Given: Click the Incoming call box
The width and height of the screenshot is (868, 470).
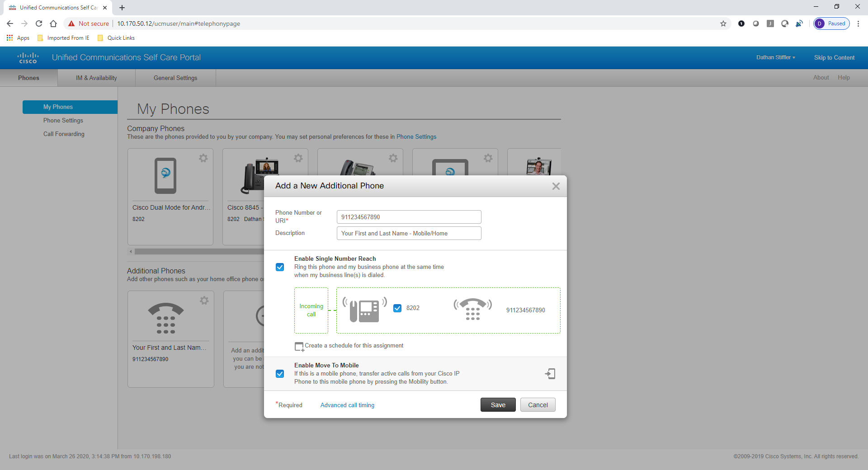Looking at the screenshot, I should [311, 310].
